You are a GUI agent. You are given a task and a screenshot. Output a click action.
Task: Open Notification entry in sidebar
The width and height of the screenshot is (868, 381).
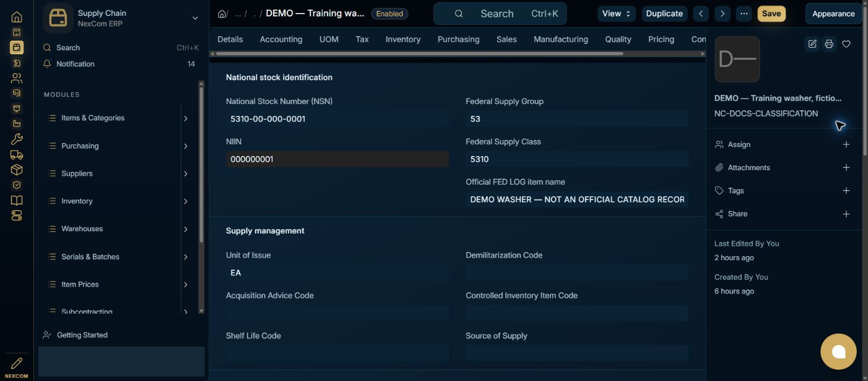[x=121, y=64]
